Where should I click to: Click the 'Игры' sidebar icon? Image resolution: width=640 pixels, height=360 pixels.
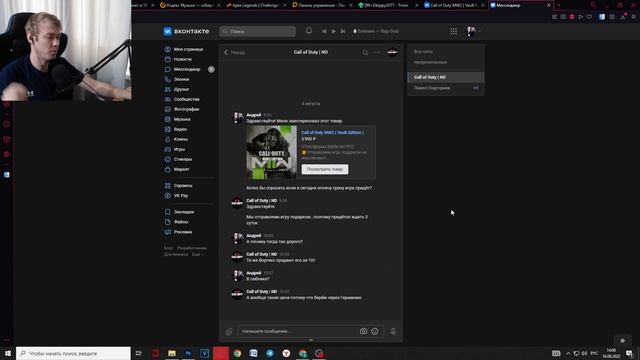click(x=167, y=149)
